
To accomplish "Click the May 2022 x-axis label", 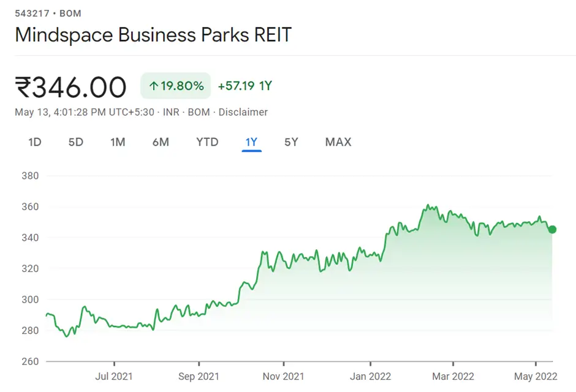I will click(x=536, y=376).
